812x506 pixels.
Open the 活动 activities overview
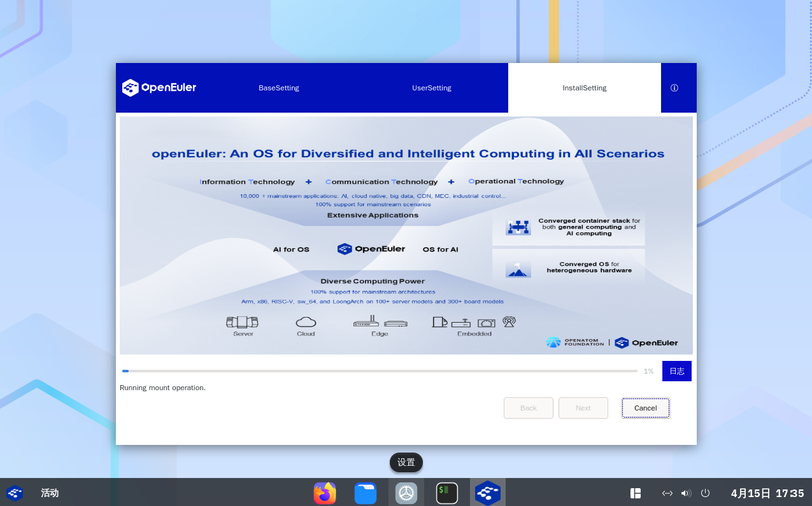tap(50, 493)
